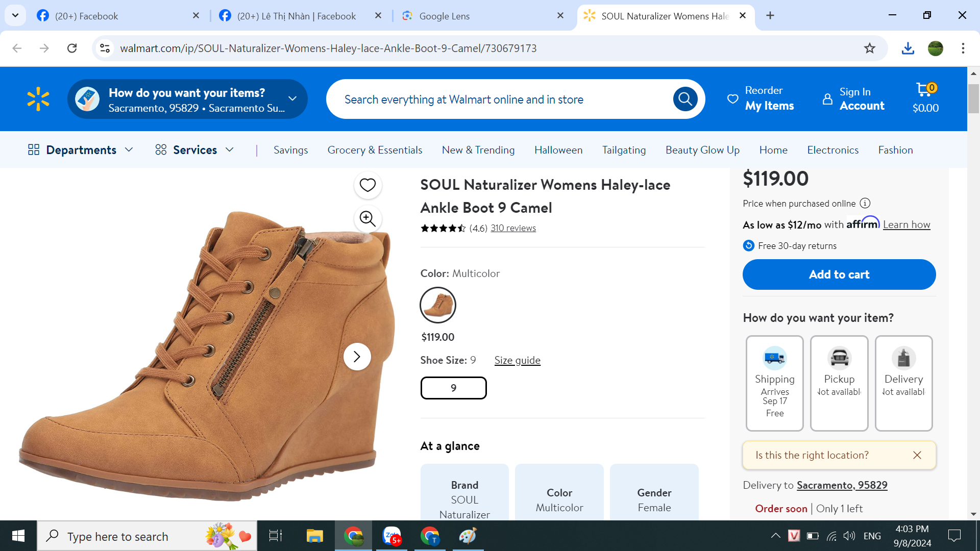This screenshot has width=980, height=551.
Task: Open the 310 reviews link
Action: 513,228
